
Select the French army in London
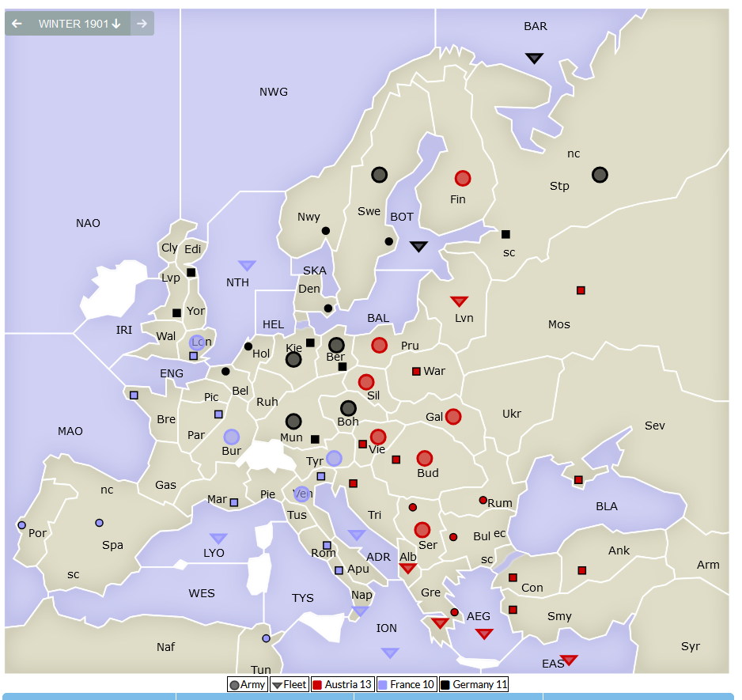coord(197,342)
